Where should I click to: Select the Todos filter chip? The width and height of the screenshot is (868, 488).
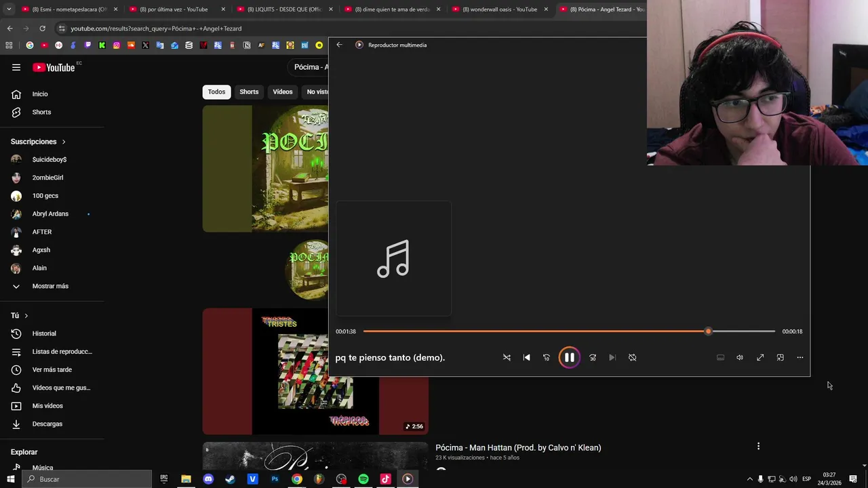click(x=216, y=91)
